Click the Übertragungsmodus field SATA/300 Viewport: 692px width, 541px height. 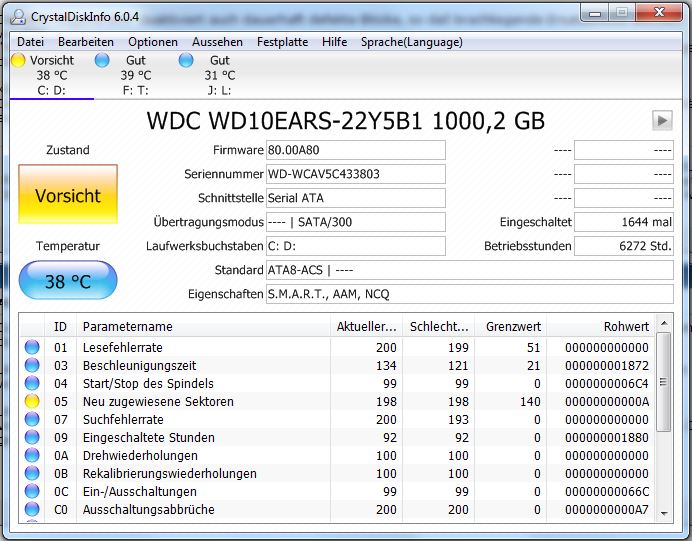pyautogui.click(x=356, y=222)
